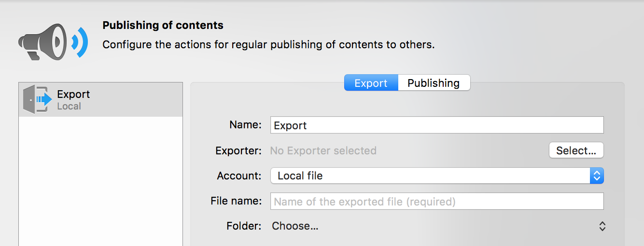Click the megaphone publishing icon

point(53,41)
